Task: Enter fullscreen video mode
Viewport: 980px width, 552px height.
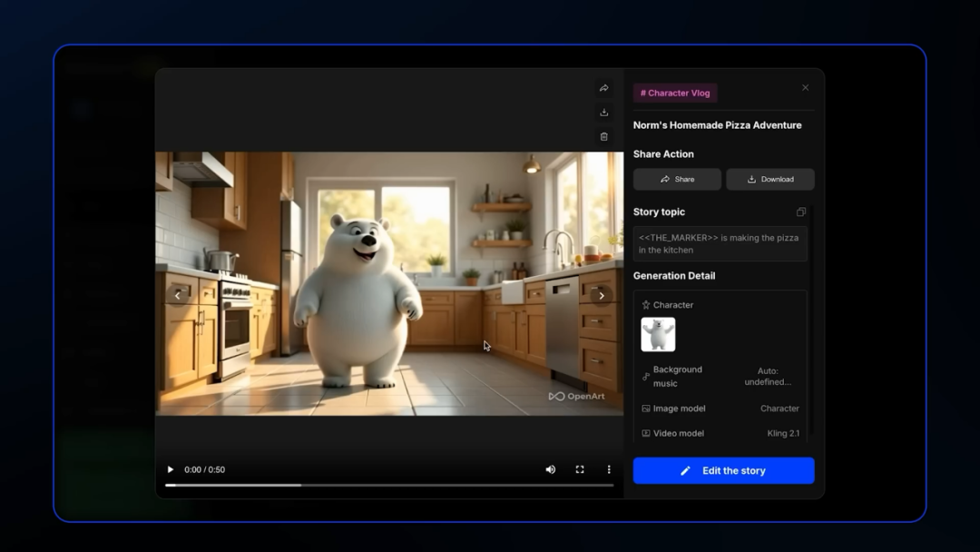Action: coord(580,469)
